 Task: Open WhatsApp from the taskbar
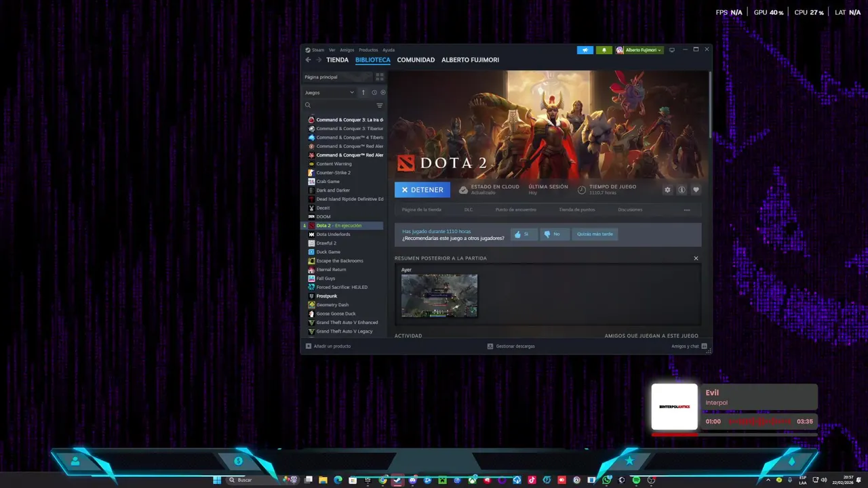[x=606, y=480]
